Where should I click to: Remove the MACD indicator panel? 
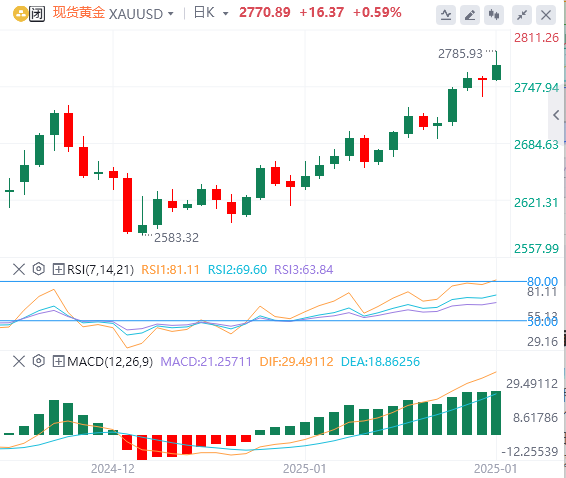tap(19, 361)
